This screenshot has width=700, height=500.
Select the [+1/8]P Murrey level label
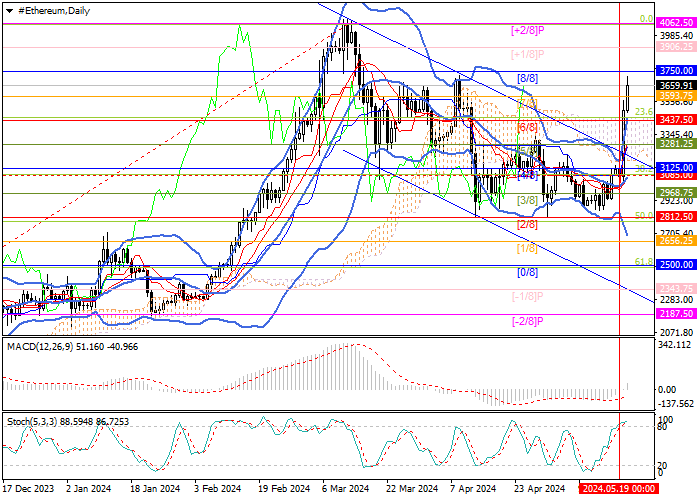528,54
